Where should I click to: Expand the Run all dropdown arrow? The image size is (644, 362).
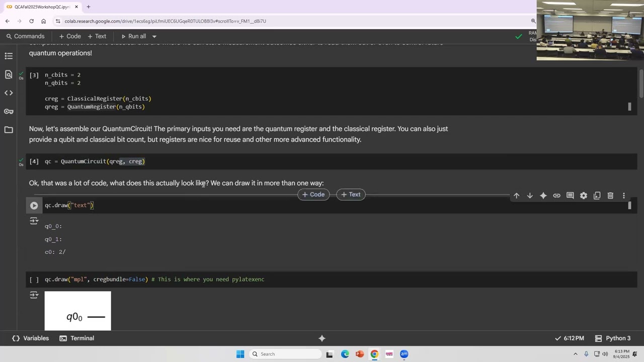[154, 36]
